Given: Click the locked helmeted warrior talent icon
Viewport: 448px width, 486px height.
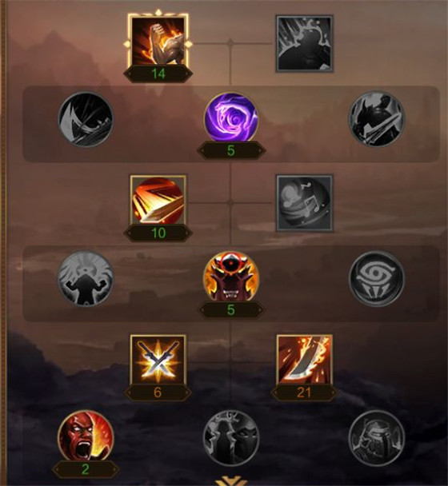Looking at the screenshot, I should click(376, 438).
